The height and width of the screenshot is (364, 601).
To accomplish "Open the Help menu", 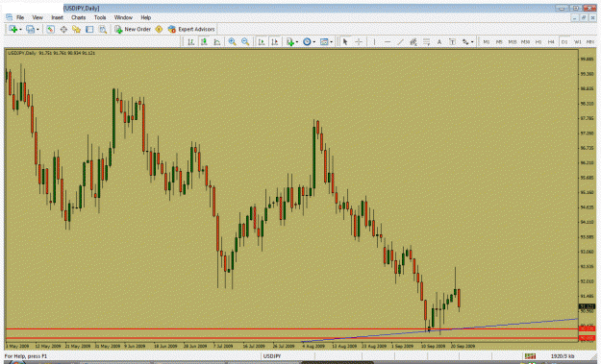I will click(145, 17).
